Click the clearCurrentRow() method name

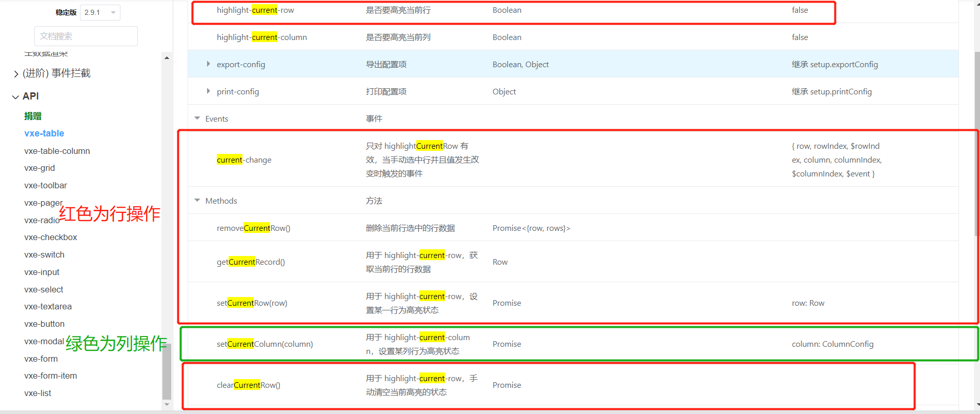[249, 385]
